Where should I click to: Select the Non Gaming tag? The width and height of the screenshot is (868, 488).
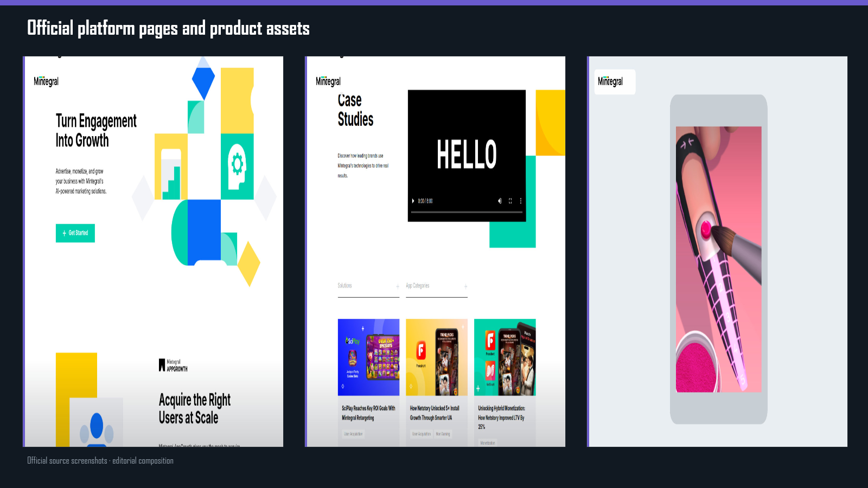443,434
